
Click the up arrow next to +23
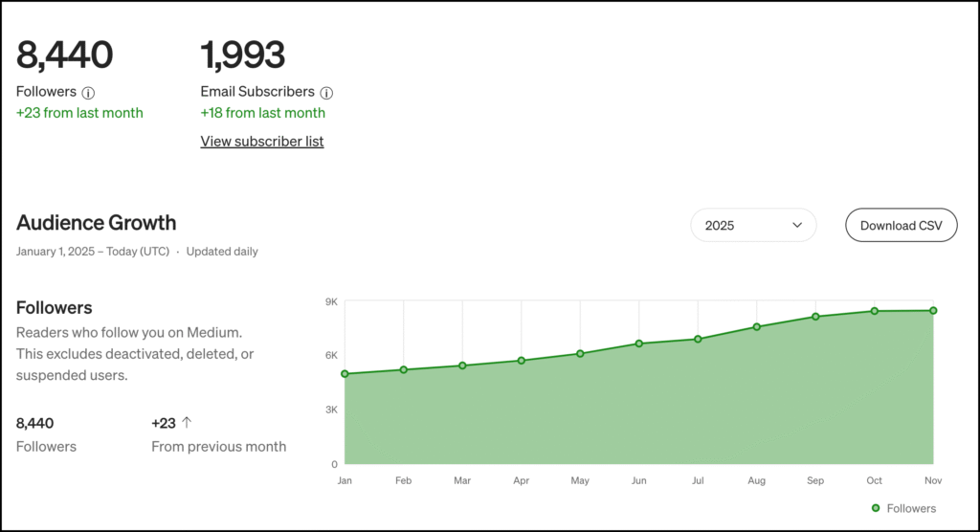point(187,422)
